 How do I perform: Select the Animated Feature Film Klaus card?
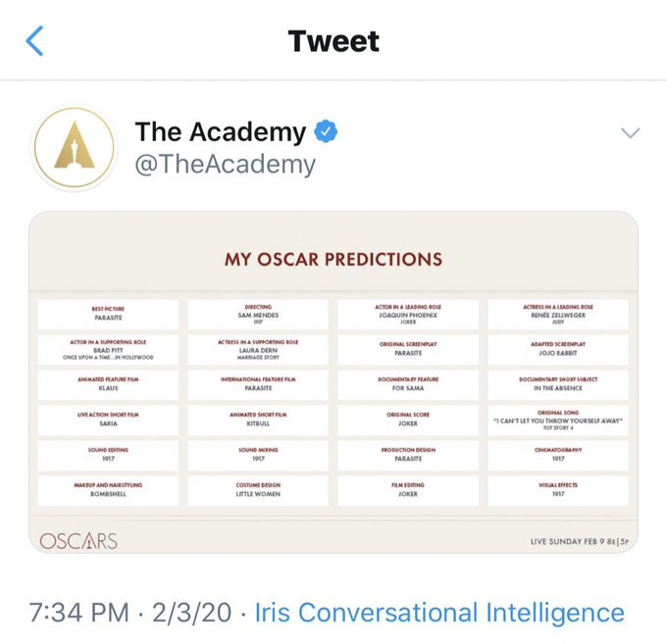(x=109, y=384)
